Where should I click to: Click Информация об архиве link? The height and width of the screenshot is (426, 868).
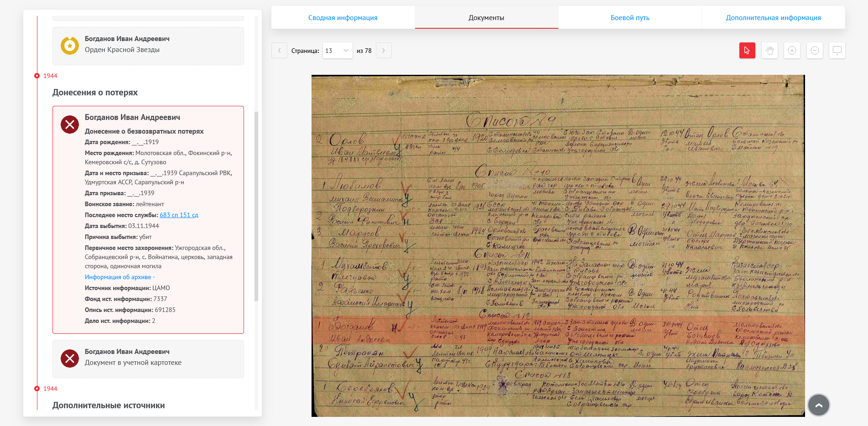118,277
